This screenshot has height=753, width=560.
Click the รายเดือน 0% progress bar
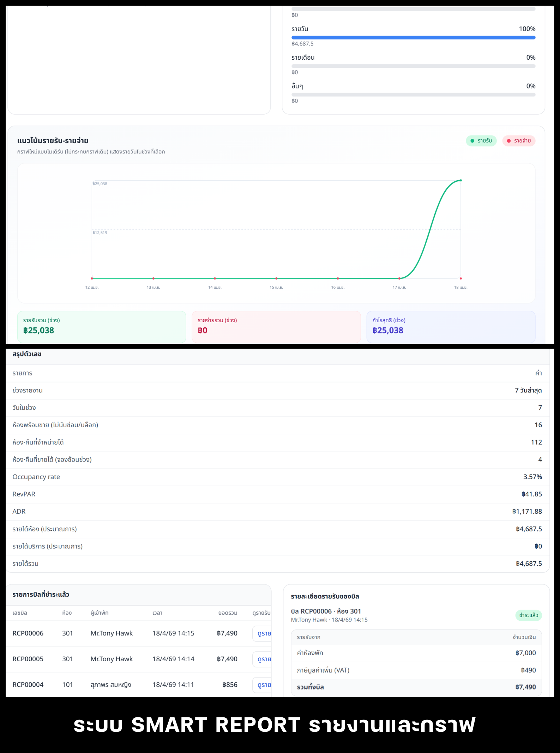tap(413, 66)
